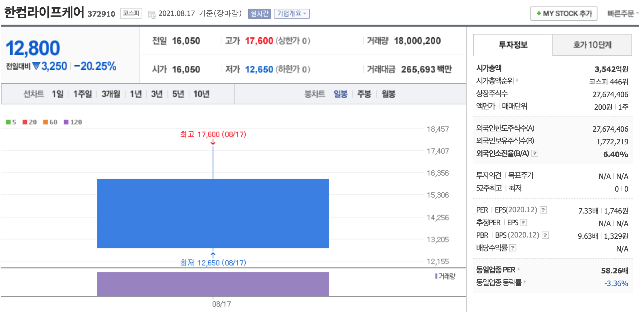Click the 고가 17,600 value
This screenshot has width=644, height=312.
259,41
